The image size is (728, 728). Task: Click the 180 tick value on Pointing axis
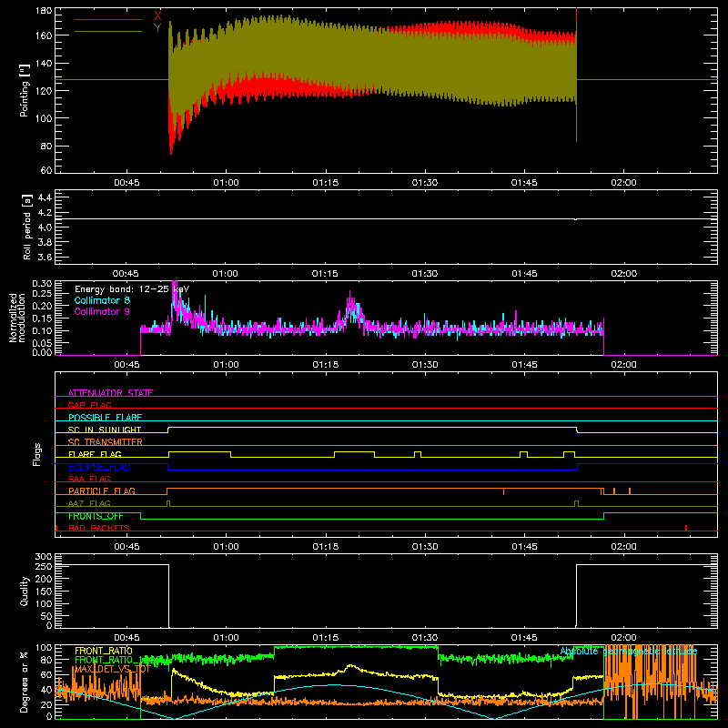[x=44, y=11]
